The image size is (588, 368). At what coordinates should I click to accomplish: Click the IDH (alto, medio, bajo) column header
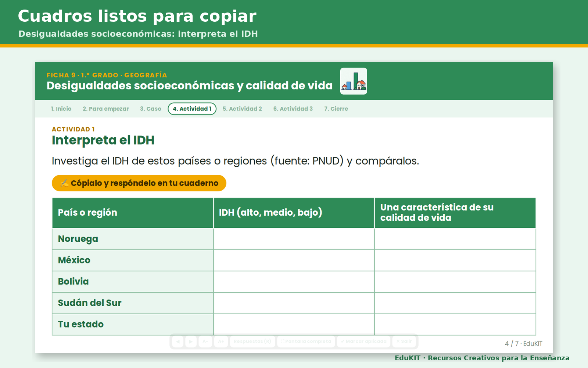(x=294, y=213)
